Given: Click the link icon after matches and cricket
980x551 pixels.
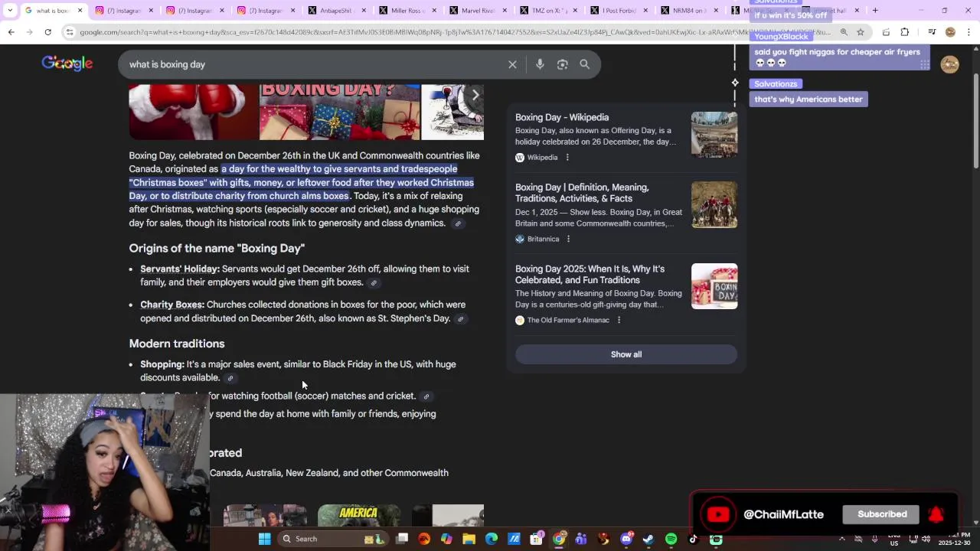Looking at the screenshot, I should [426, 396].
